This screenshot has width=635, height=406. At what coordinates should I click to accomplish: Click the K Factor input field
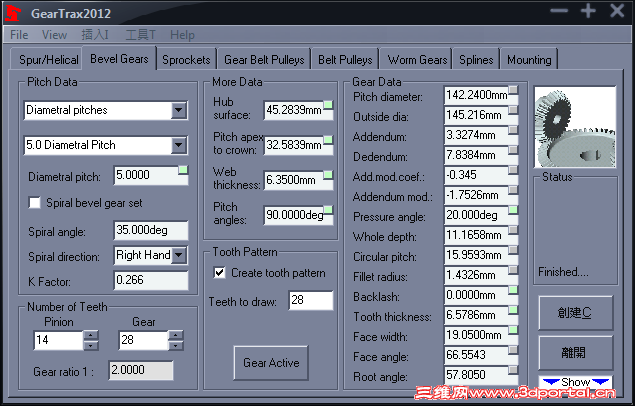click(151, 280)
